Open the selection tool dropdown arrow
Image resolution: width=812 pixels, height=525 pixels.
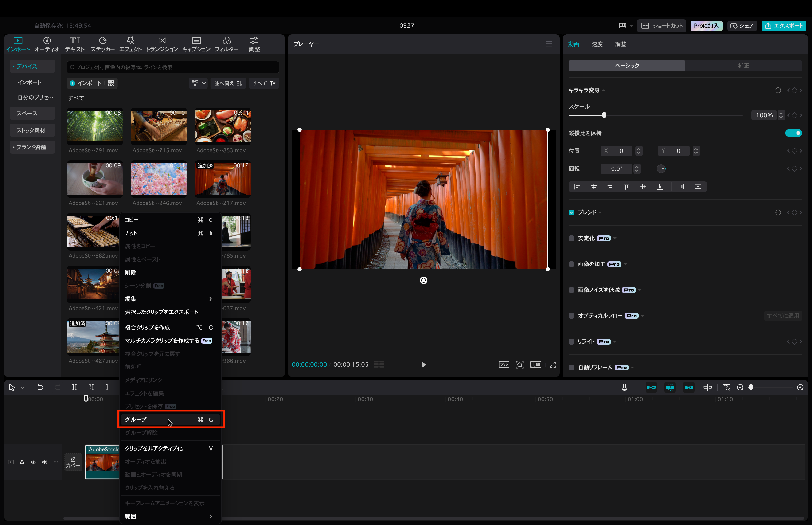pyautogui.click(x=23, y=388)
